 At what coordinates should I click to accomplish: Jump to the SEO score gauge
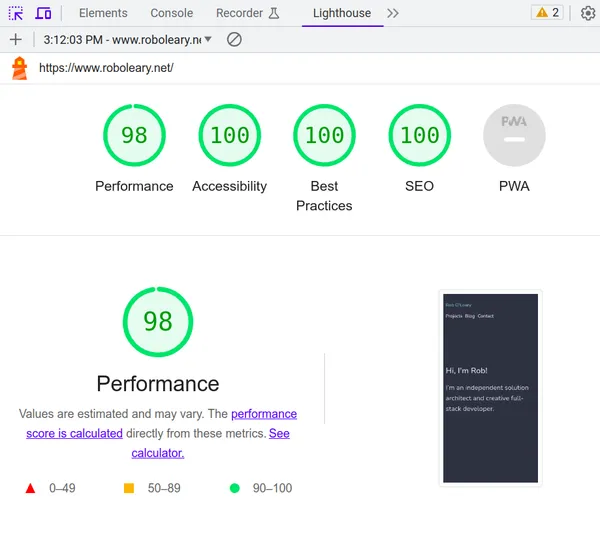coord(419,135)
